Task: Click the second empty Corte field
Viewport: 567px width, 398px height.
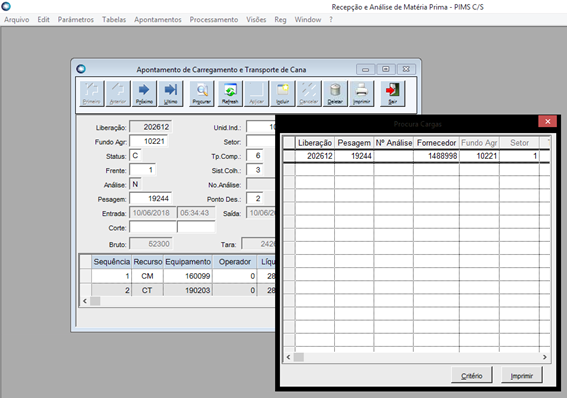Action: pyautogui.click(x=196, y=227)
